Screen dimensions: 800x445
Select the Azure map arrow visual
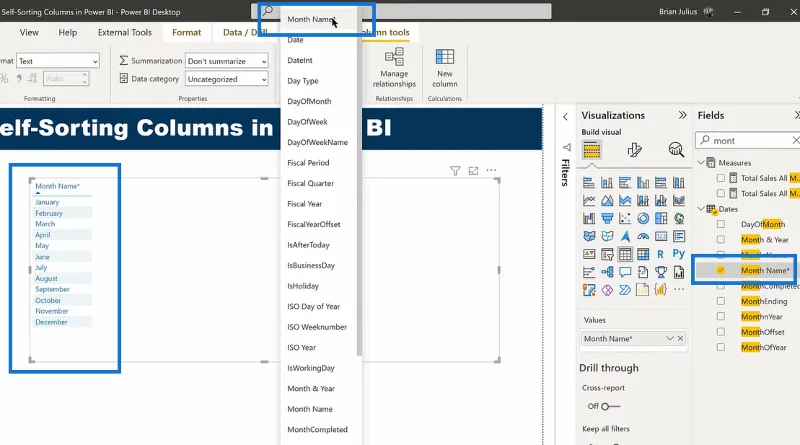pyautogui.click(x=625, y=236)
